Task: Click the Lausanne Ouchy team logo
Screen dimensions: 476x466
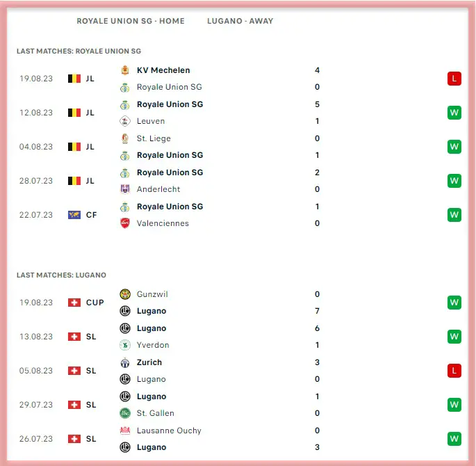Action: (x=125, y=431)
